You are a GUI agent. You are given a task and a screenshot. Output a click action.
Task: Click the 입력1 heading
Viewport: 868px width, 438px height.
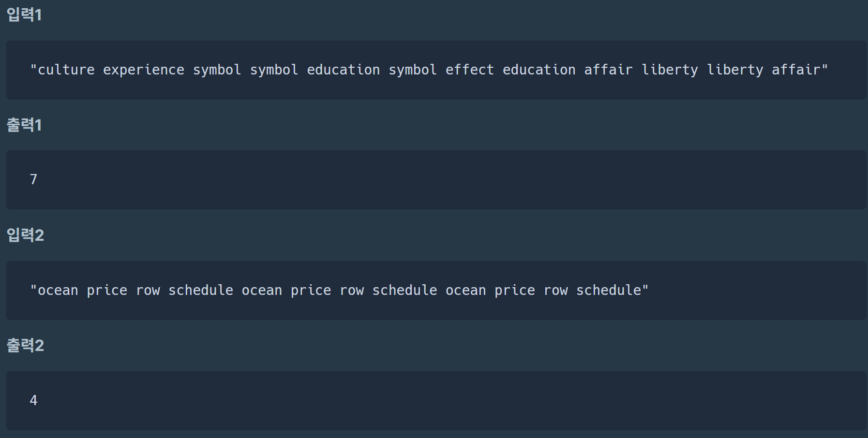click(24, 15)
